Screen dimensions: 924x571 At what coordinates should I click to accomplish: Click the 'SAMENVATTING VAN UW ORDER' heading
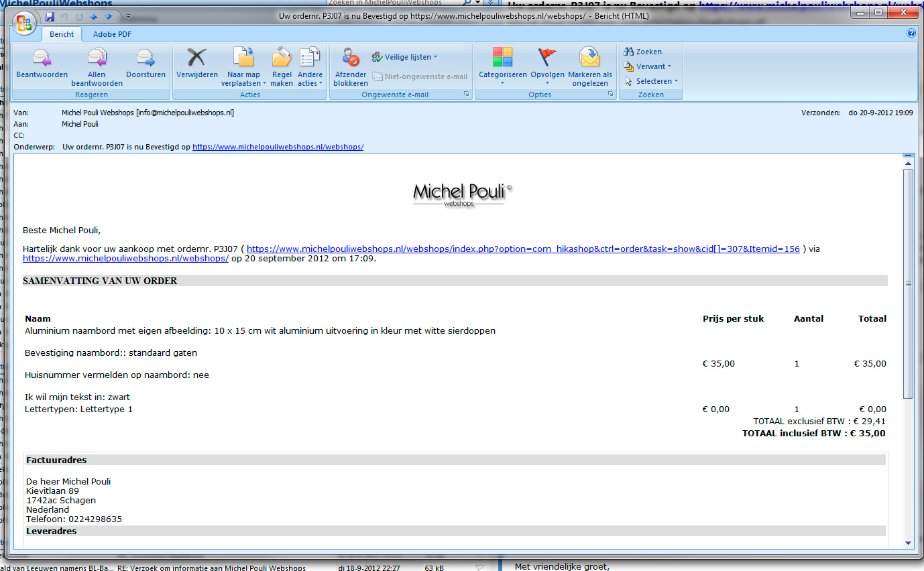tap(100, 281)
